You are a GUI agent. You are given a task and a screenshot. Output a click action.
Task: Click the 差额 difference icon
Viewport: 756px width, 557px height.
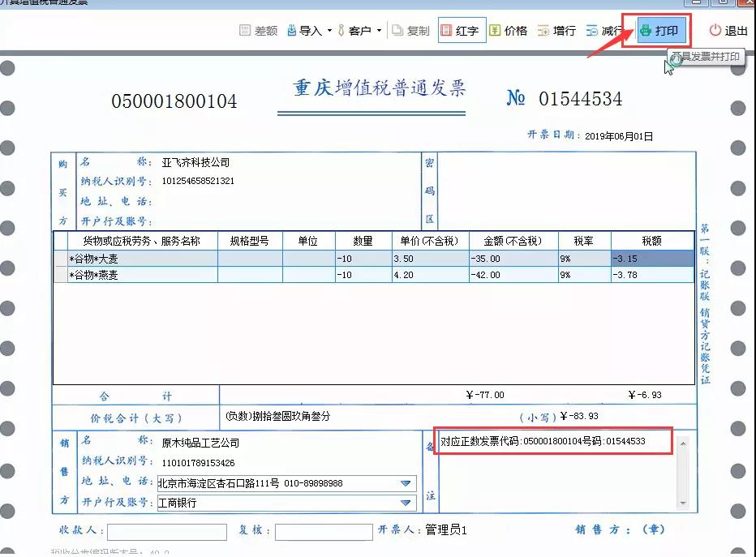pos(257,30)
